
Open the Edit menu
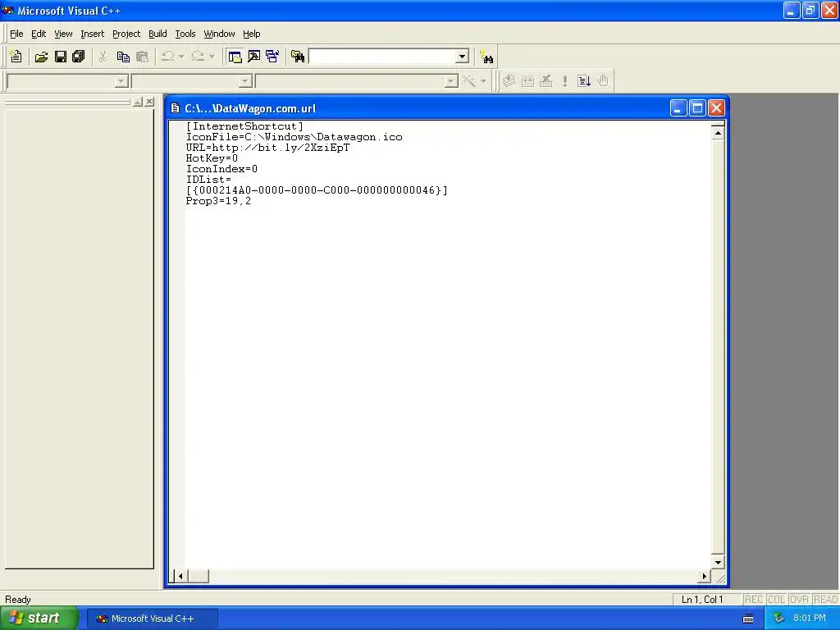(39, 34)
